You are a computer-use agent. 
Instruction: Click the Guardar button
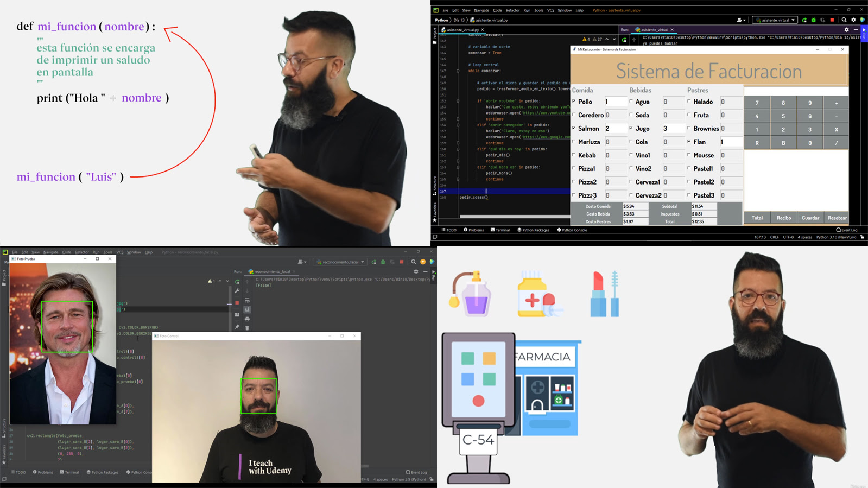810,218
